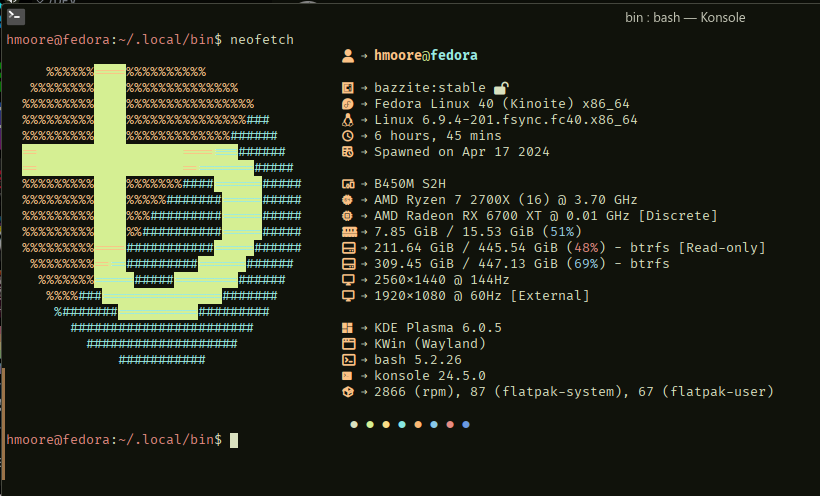820x496 pixels.
Task: Click the calendar icon beside Spawned on Apr 17
Action: point(348,152)
